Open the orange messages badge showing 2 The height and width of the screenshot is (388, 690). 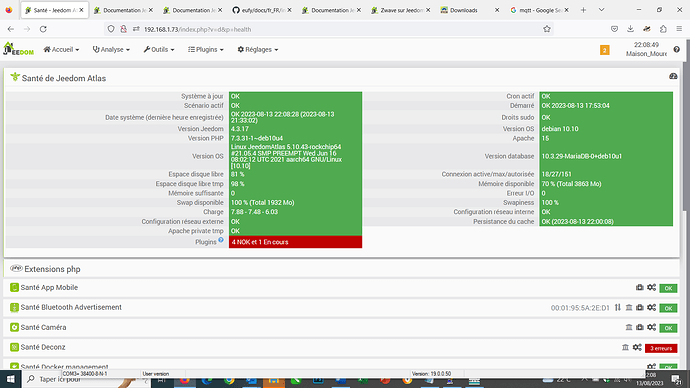pos(605,50)
